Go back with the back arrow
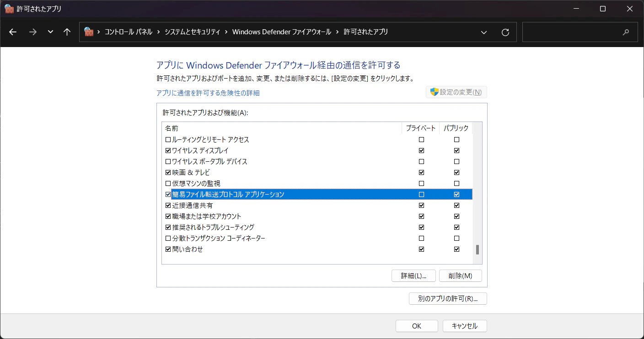 pos(13,32)
